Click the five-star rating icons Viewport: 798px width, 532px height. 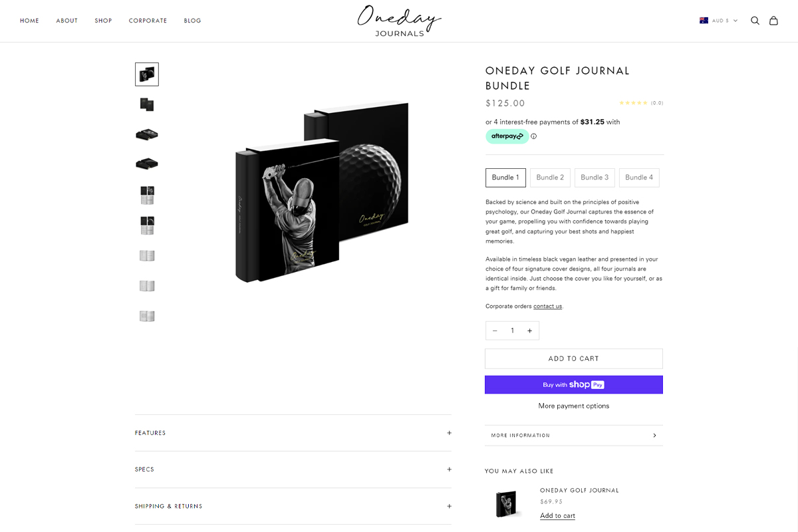[633, 103]
